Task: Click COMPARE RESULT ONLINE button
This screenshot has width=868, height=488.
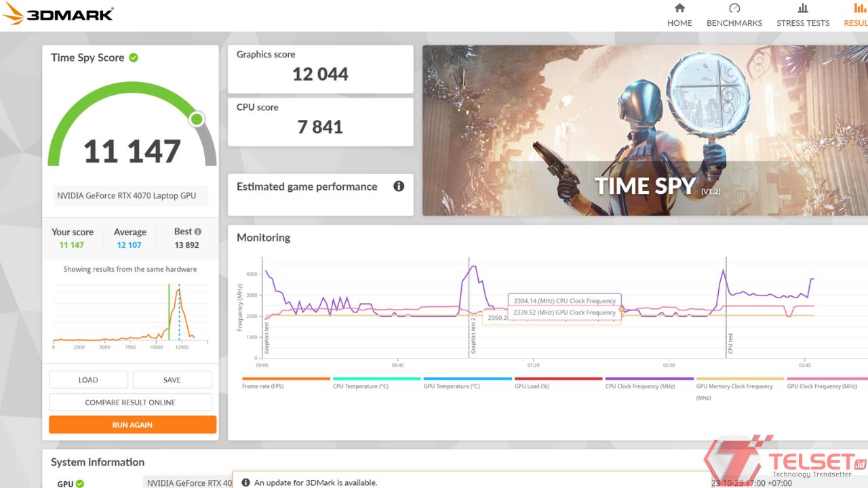Action: pyautogui.click(x=130, y=403)
